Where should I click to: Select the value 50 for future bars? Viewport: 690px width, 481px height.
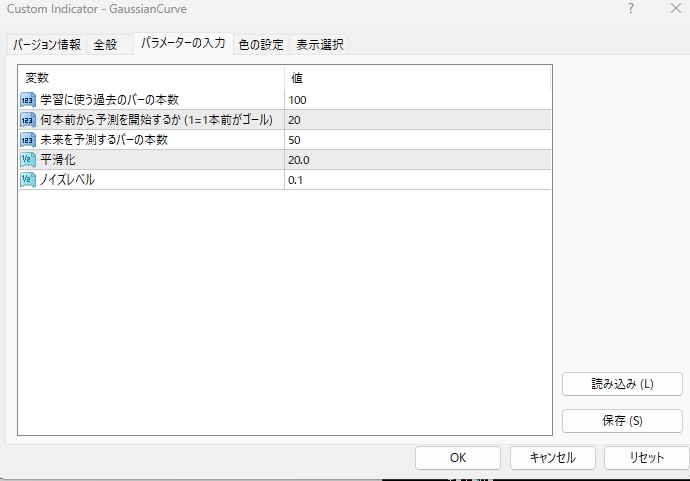coord(418,140)
